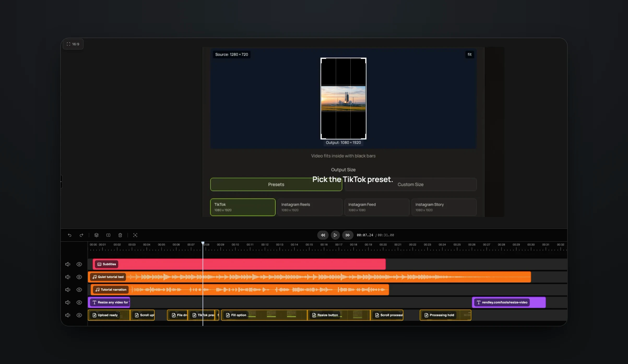The image size is (628, 364).
Task: Click the rocket video preview inside crop frame
Action: click(343, 99)
